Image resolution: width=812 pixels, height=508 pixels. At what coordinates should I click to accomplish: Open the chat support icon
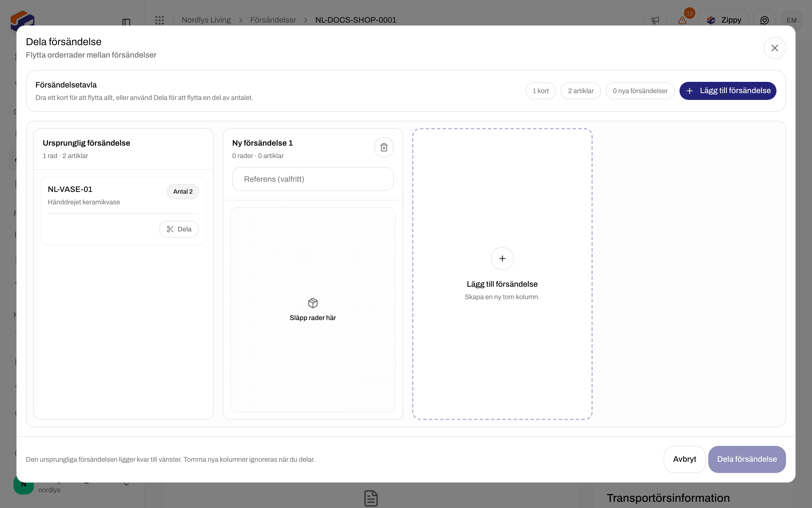point(764,20)
